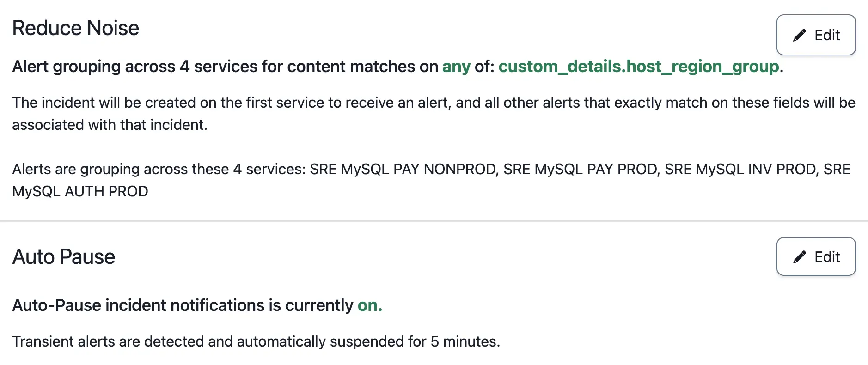Screen dimensions: 868x365
Task: Click the SRE MySQL PAY PROD service name
Action: [x=581, y=169]
